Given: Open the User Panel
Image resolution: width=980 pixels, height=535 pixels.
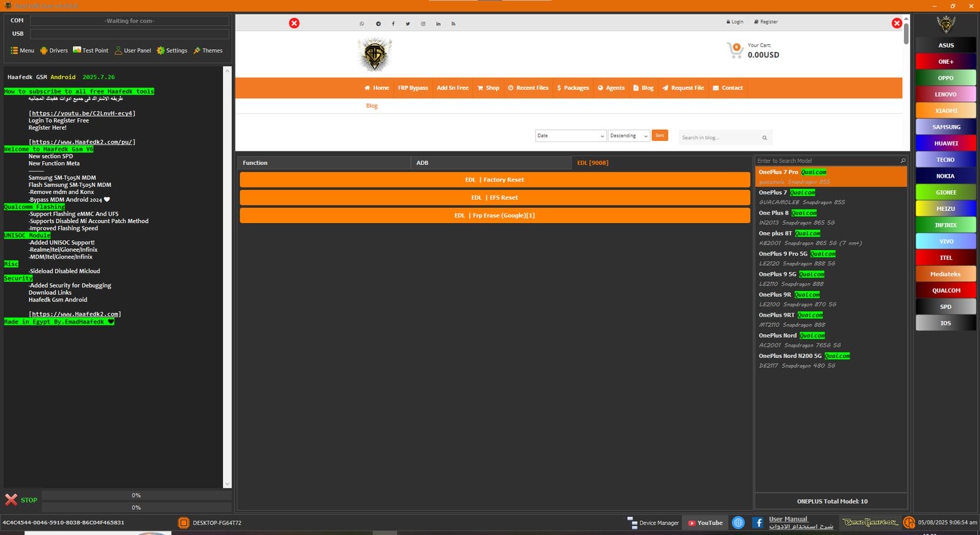Looking at the screenshot, I should tap(133, 50).
